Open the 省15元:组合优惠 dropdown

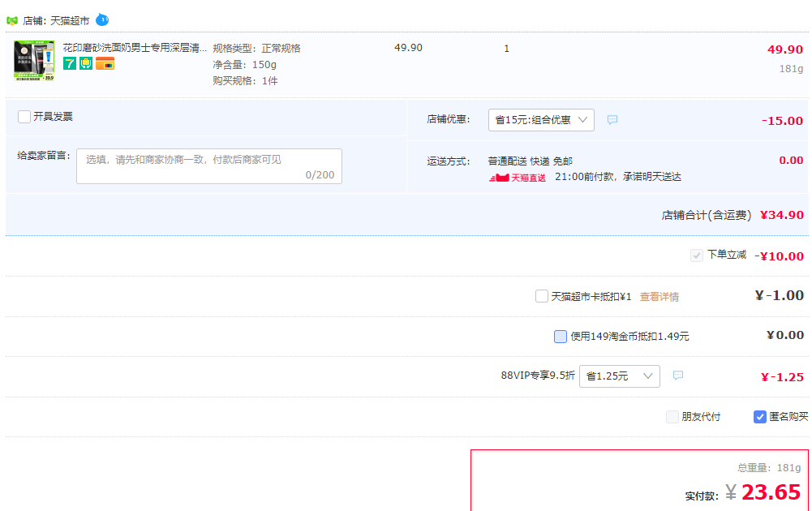pyautogui.click(x=541, y=120)
